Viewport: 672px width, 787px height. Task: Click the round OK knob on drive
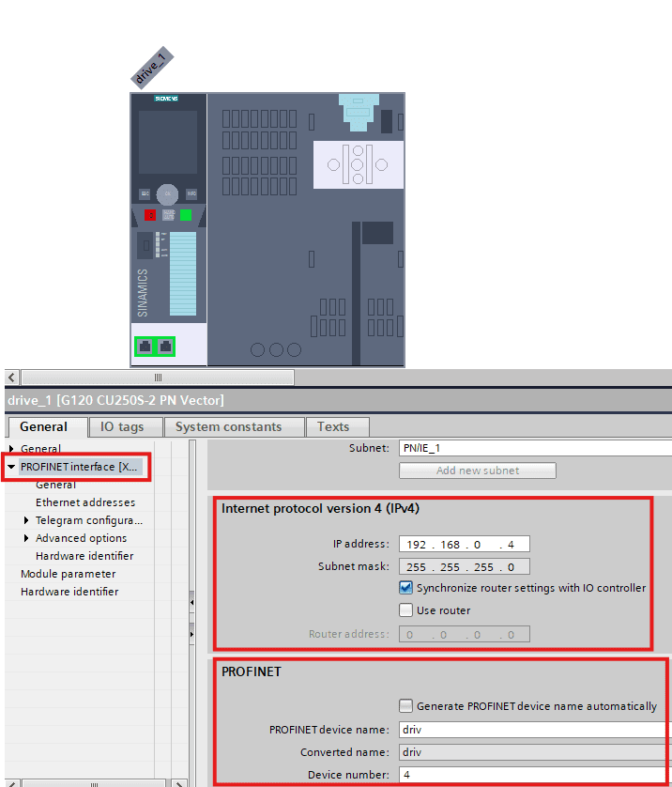(167, 194)
